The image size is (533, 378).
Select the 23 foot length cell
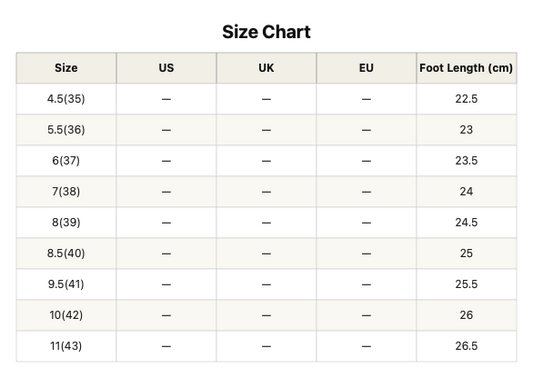[466, 130]
